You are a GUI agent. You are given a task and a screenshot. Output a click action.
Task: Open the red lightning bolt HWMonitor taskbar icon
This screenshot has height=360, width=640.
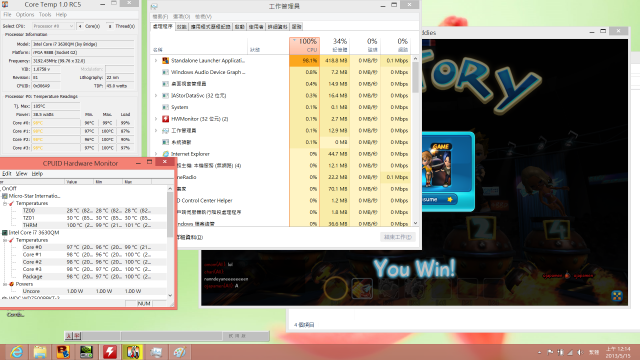[x=110, y=351]
